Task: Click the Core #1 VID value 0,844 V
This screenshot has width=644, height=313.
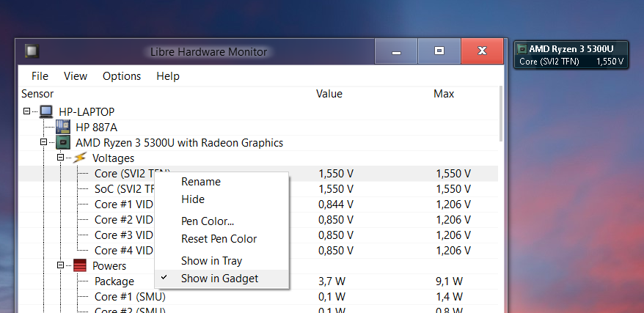Action: 335,205
